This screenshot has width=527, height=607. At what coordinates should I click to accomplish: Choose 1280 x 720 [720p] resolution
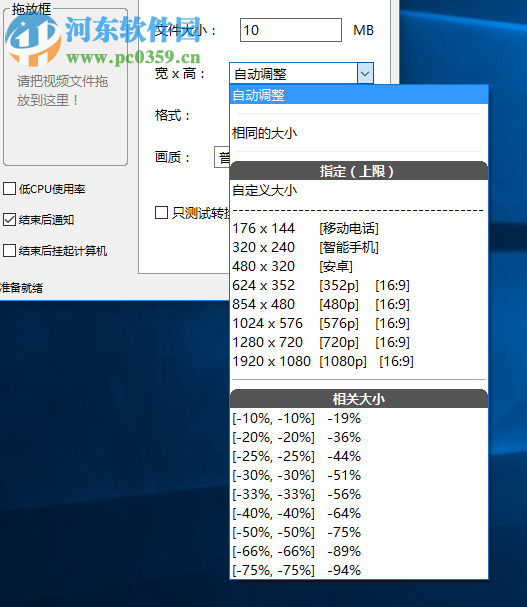[359, 342]
